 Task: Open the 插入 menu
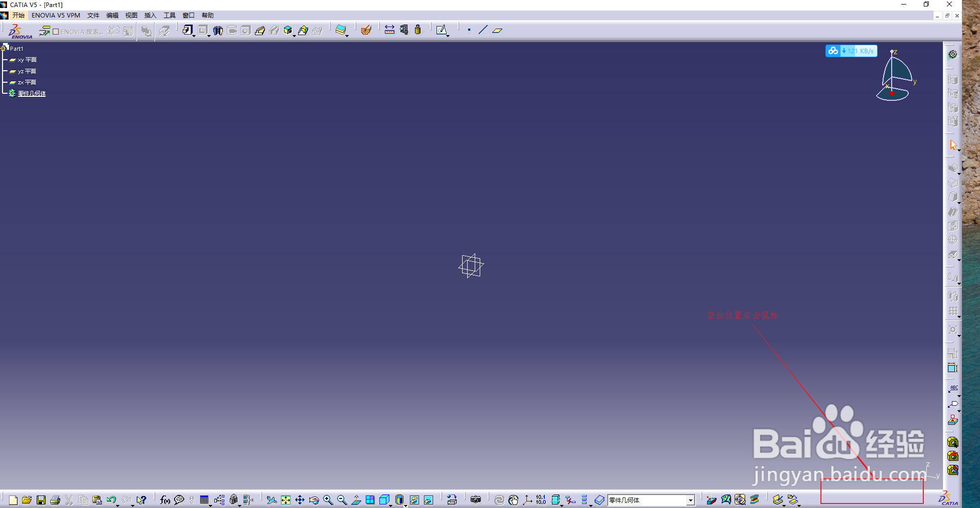(x=151, y=16)
